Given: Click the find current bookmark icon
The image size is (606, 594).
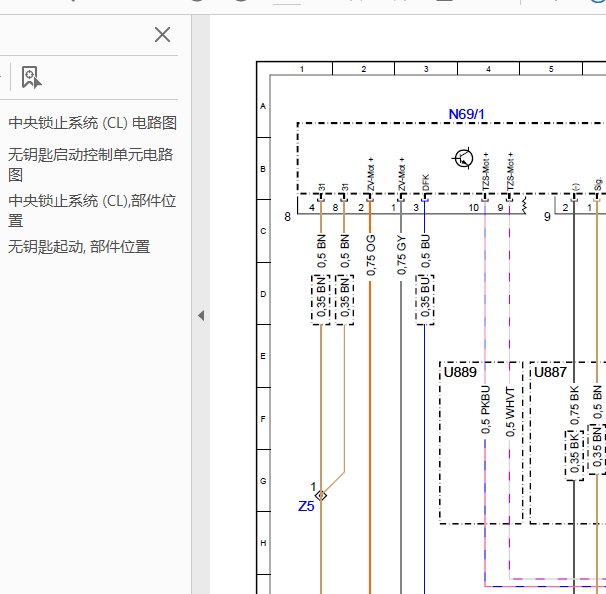Looking at the screenshot, I should click(x=31, y=77).
